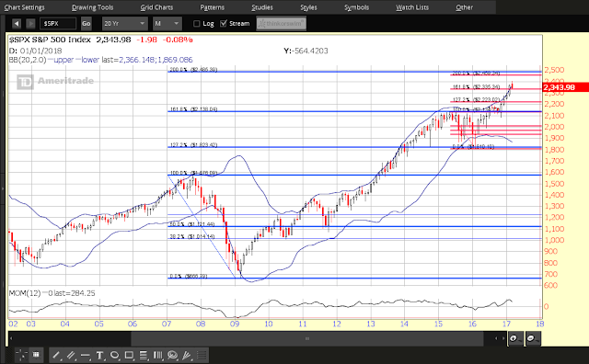Uncheck the Stream checkbox
Viewport: 589px width, 364px height.
tap(224, 24)
